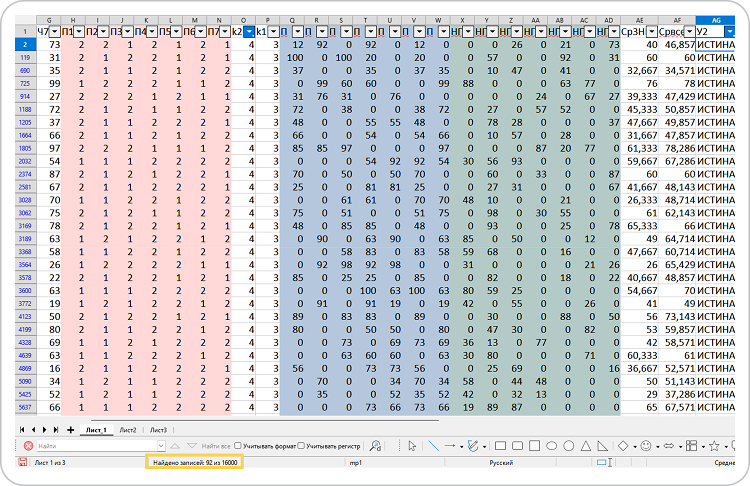Click 'Найдено записей: 92 из 16000' status
The image size is (750, 486).
(195, 463)
